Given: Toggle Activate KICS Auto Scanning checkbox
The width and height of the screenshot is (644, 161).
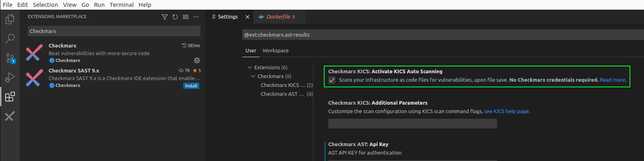Looking at the screenshot, I should 332,80.
